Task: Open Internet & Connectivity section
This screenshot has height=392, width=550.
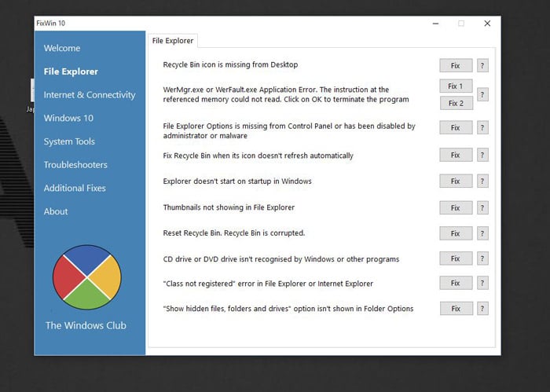Action: 90,95
